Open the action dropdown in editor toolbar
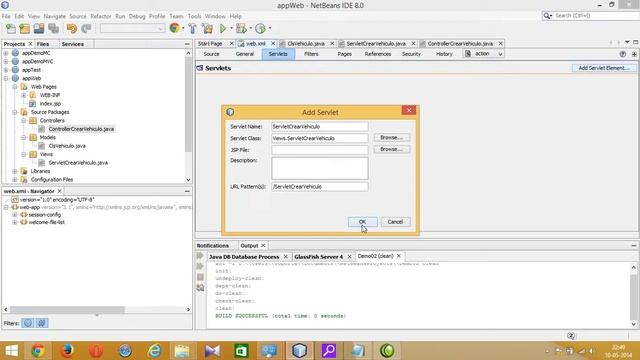 pyautogui.click(x=484, y=54)
